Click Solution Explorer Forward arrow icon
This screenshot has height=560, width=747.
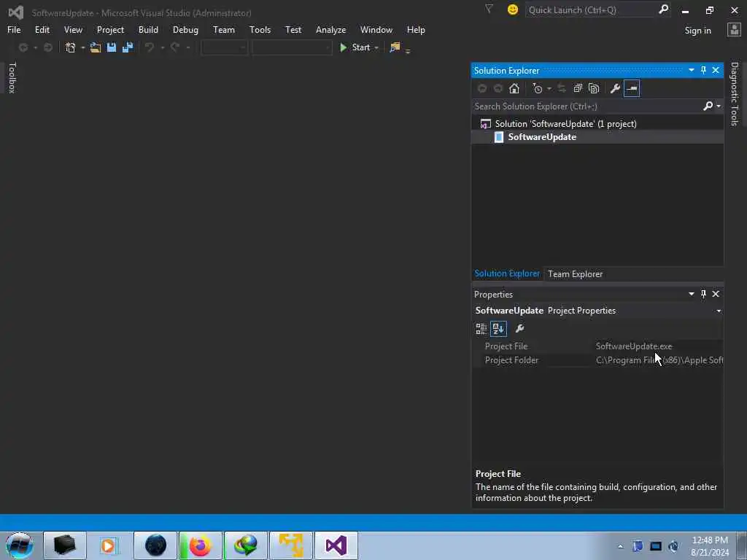498,88
